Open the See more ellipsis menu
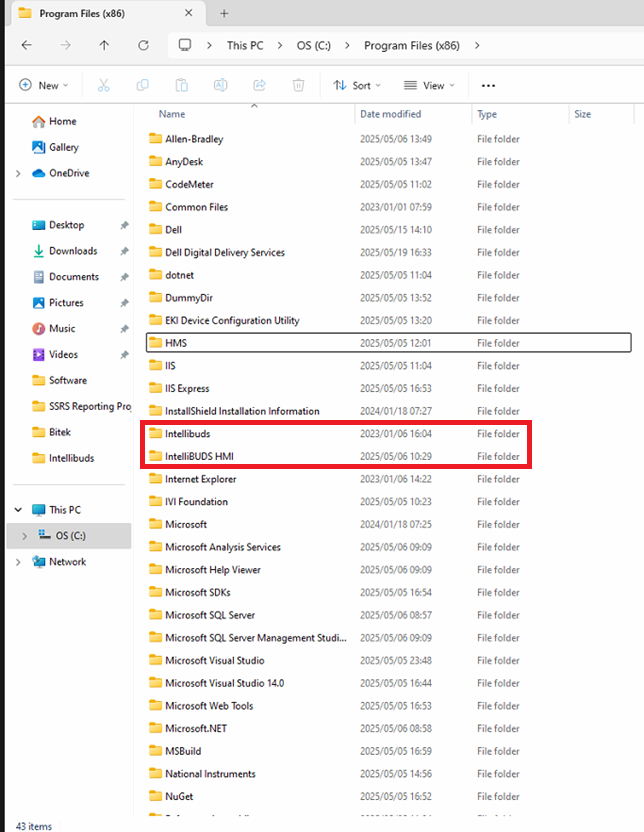The image size is (644, 832). (488, 85)
